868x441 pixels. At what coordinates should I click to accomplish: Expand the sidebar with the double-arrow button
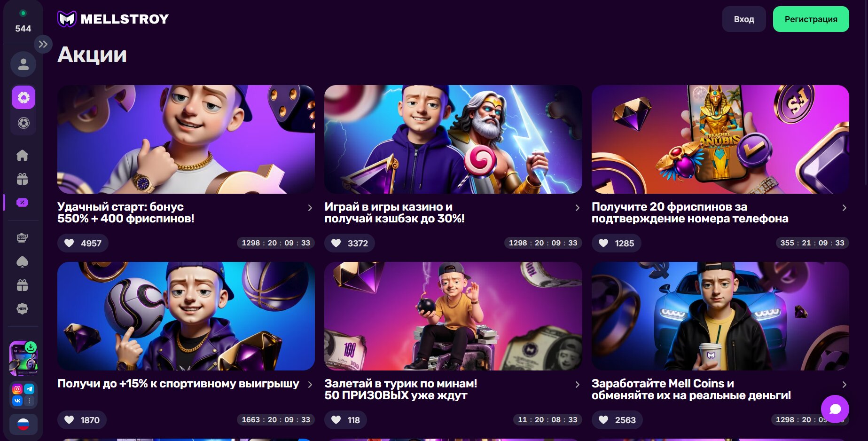click(x=43, y=45)
